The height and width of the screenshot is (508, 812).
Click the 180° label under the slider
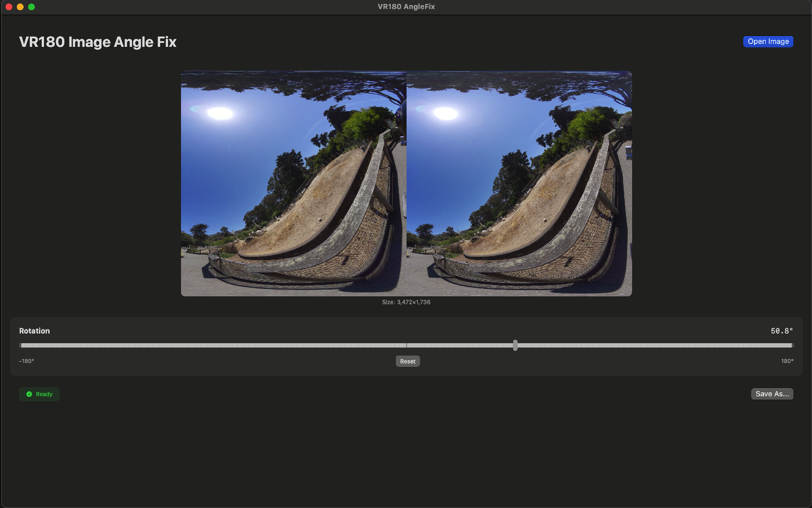coord(786,361)
